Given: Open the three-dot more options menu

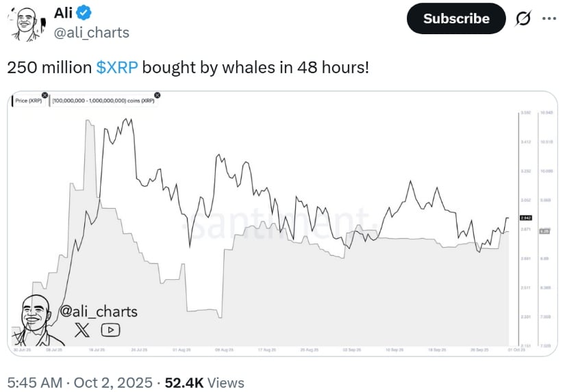Looking at the screenshot, I should click(549, 18).
